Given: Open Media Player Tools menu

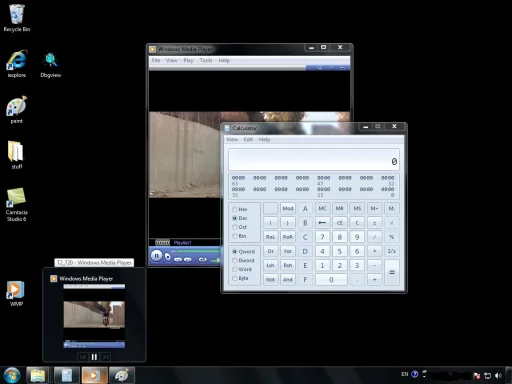Looking at the screenshot, I should pos(206,60).
